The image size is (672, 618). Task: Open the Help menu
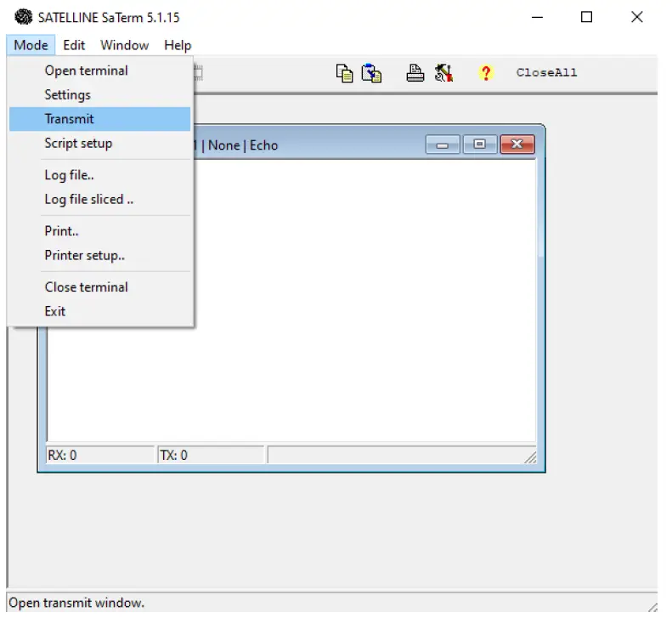click(x=178, y=45)
